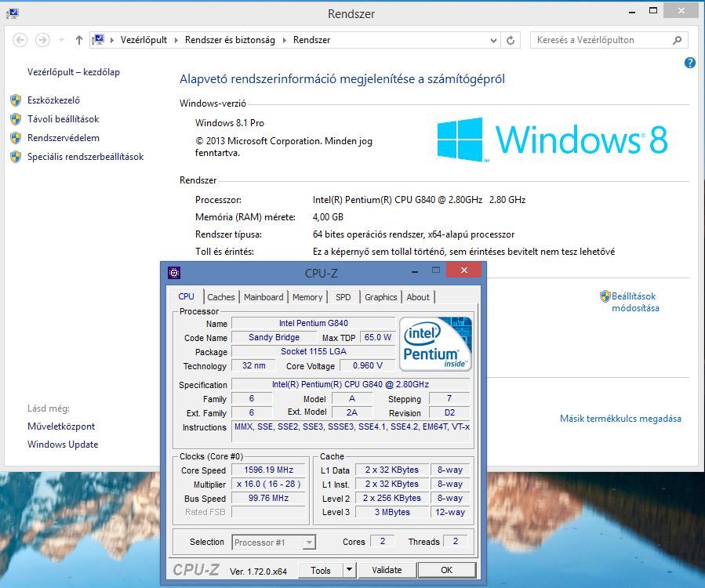Click the Forward navigation arrow
The height and width of the screenshot is (588, 705).
[42, 40]
